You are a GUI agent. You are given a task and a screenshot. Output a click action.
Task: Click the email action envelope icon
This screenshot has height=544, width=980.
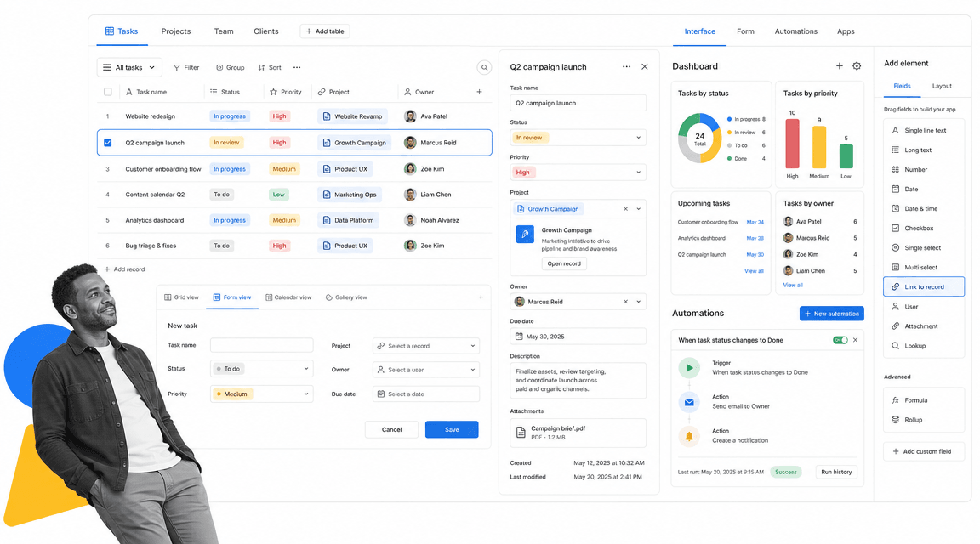click(x=689, y=402)
